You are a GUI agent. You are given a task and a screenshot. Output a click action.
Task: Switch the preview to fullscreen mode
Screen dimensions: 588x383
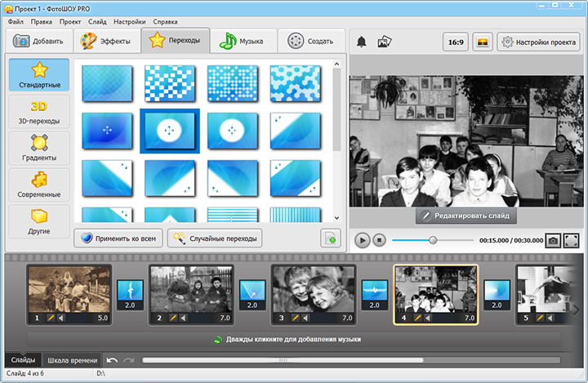[572, 240]
